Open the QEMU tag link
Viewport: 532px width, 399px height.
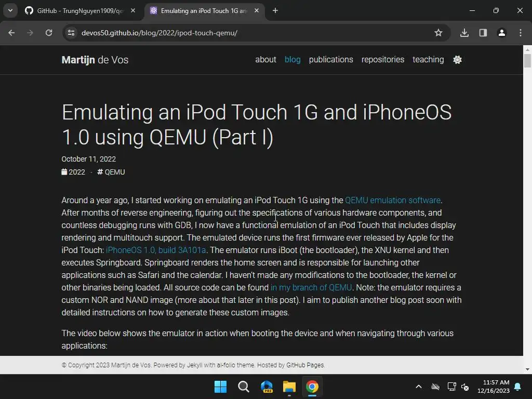pyautogui.click(x=111, y=172)
